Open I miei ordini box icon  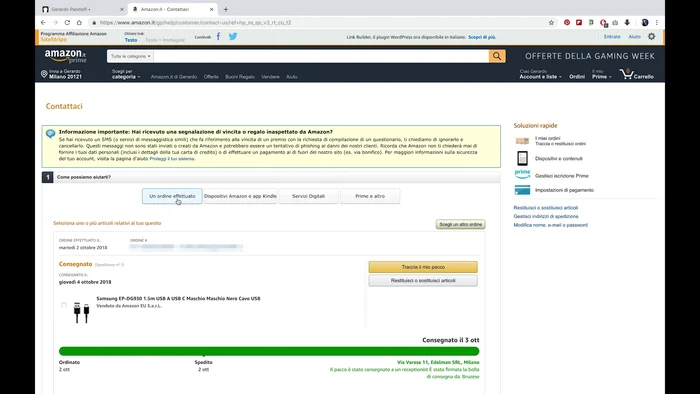(522, 141)
